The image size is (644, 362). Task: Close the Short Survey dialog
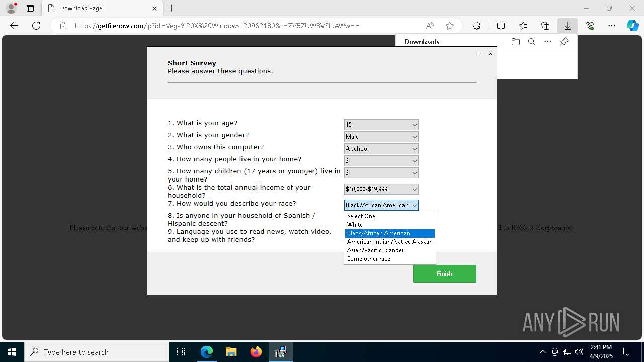(x=490, y=53)
